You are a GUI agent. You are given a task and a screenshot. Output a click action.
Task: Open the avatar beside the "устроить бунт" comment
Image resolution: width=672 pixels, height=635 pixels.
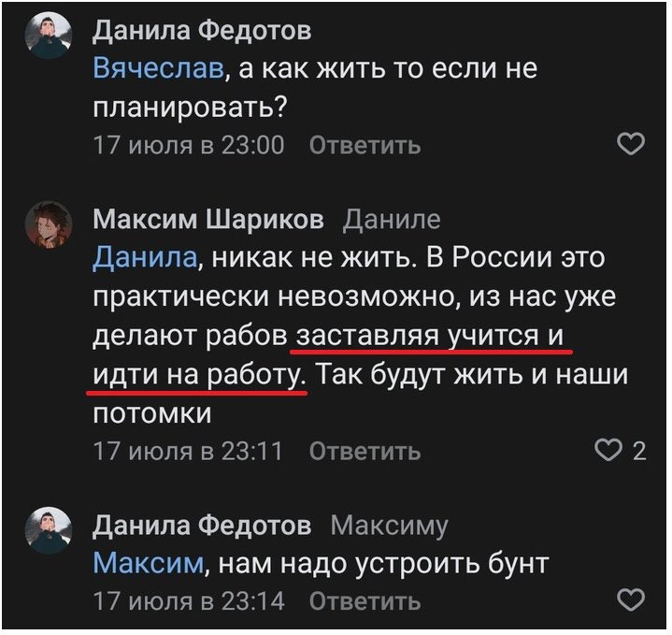pyautogui.click(x=48, y=531)
